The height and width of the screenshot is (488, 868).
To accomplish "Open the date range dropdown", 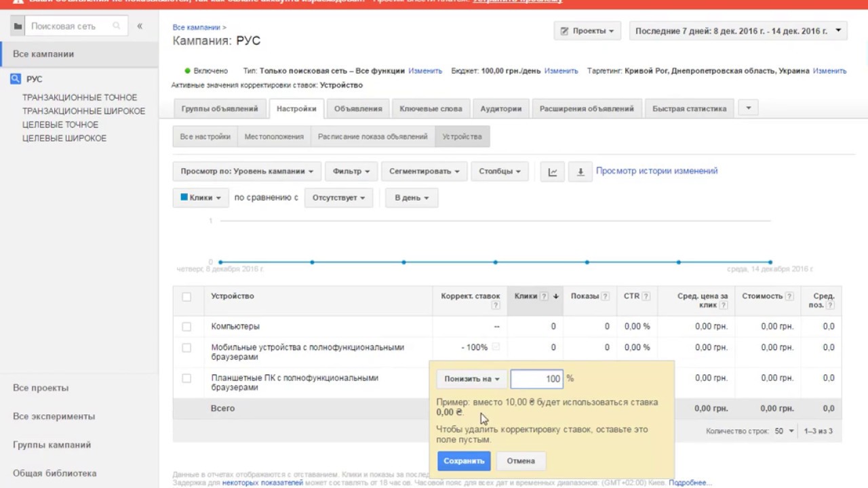I will (738, 31).
